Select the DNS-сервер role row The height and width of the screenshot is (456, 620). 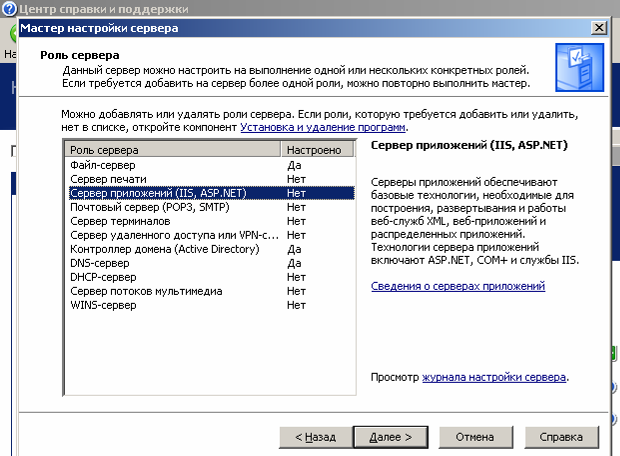coord(212,263)
